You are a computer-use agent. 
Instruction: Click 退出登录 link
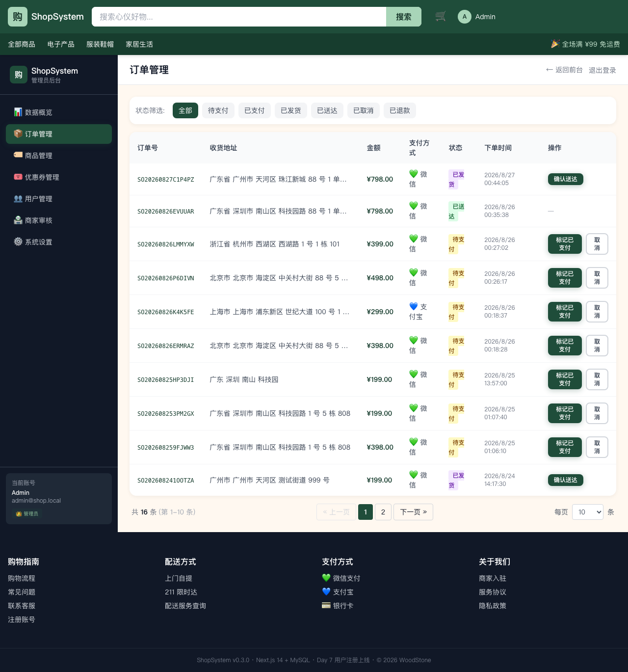[x=602, y=70]
